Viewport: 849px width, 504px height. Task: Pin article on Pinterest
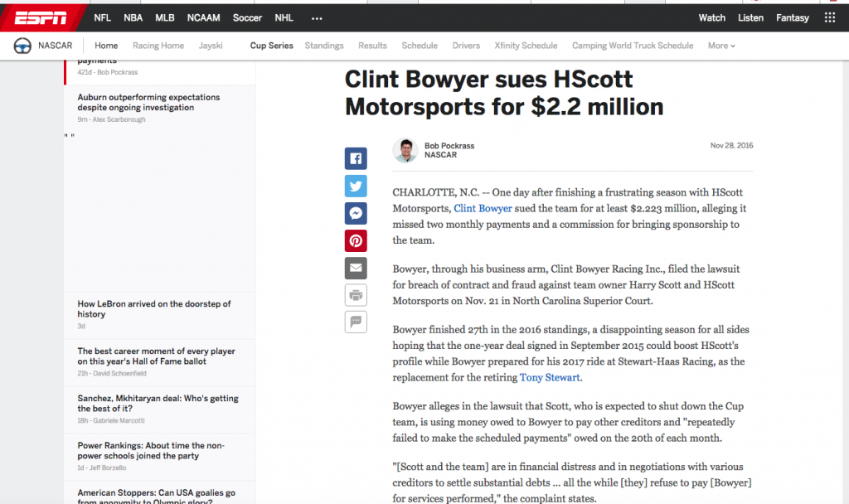(356, 240)
